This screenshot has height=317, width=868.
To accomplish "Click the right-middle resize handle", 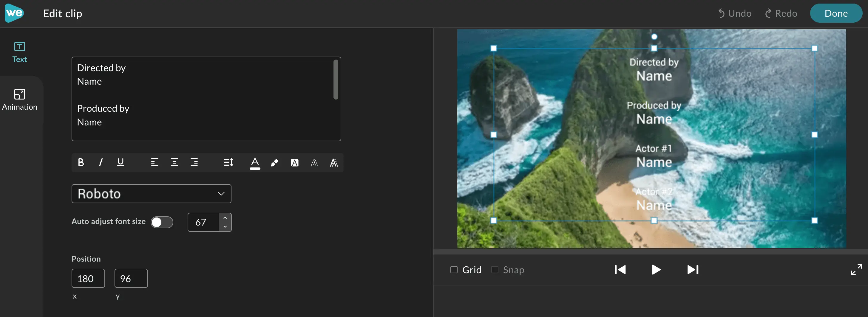I will click(x=814, y=135).
